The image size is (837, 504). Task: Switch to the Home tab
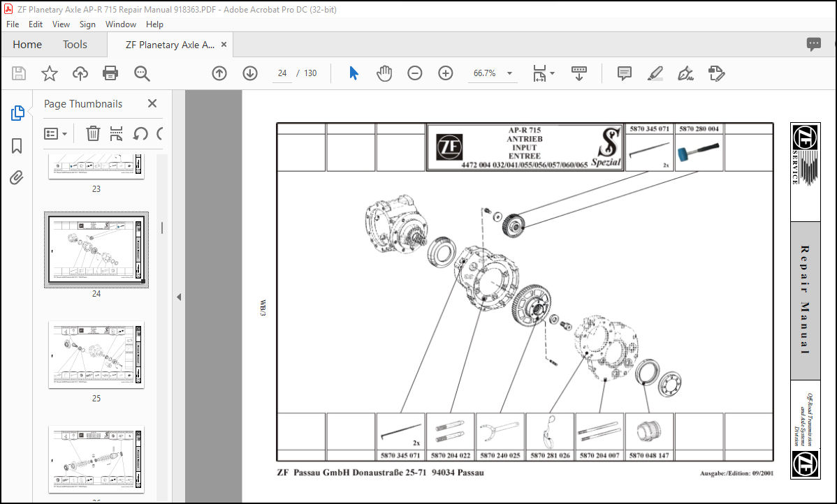point(27,44)
